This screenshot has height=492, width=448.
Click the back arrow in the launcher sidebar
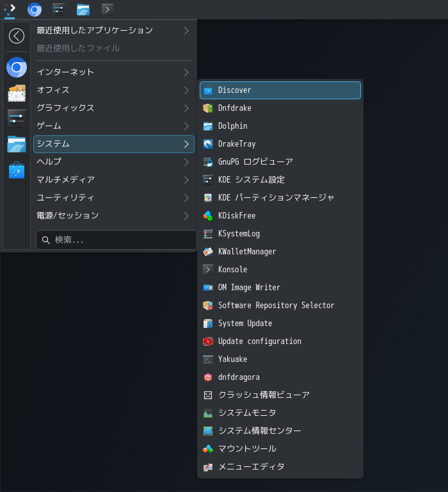(x=17, y=36)
